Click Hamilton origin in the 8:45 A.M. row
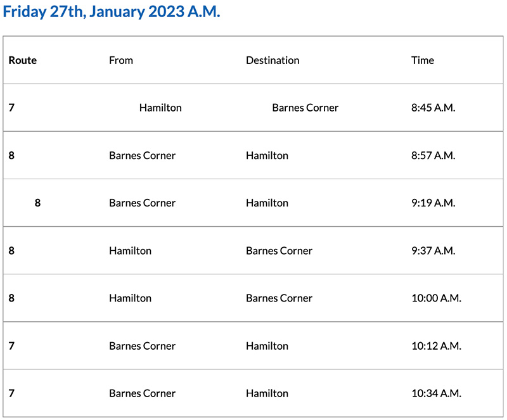 (x=160, y=108)
